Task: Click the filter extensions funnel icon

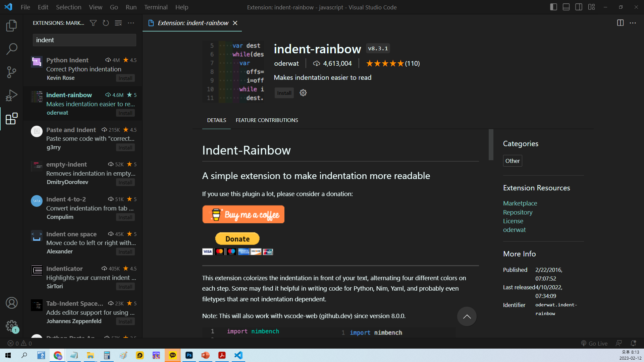Action: click(93, 23)
